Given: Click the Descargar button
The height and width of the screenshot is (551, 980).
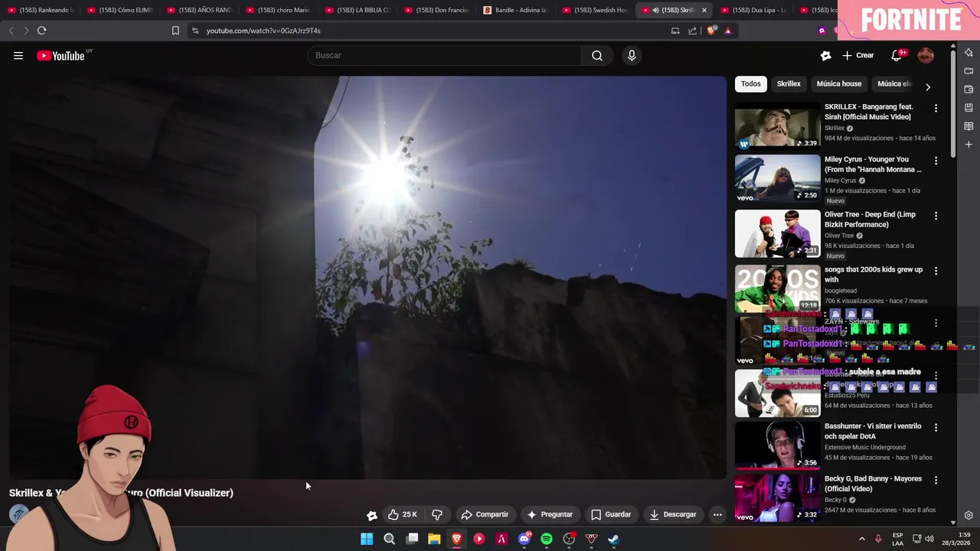Looking at the screenshot, I should 673,514.
